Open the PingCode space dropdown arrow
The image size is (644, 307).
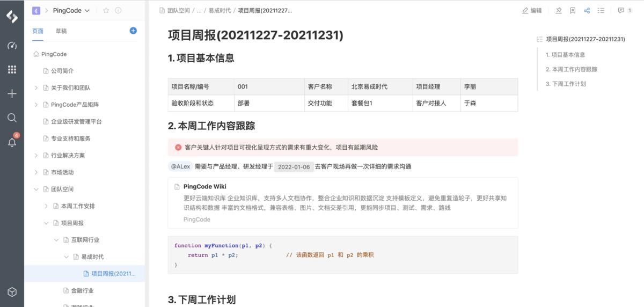pos(87,10)
